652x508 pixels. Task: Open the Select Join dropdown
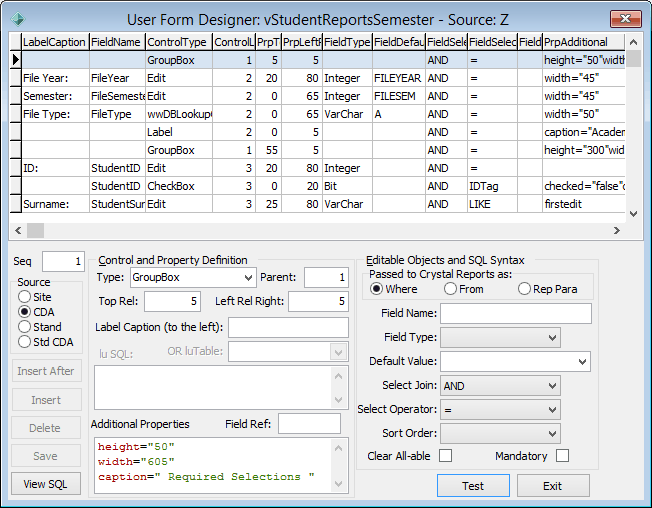coord(552,386)
